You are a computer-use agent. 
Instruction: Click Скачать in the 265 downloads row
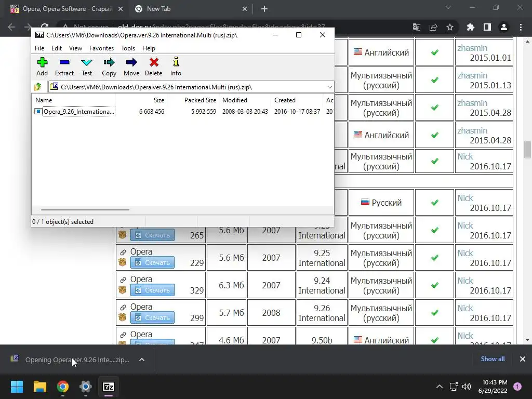(x=152, y=235)
